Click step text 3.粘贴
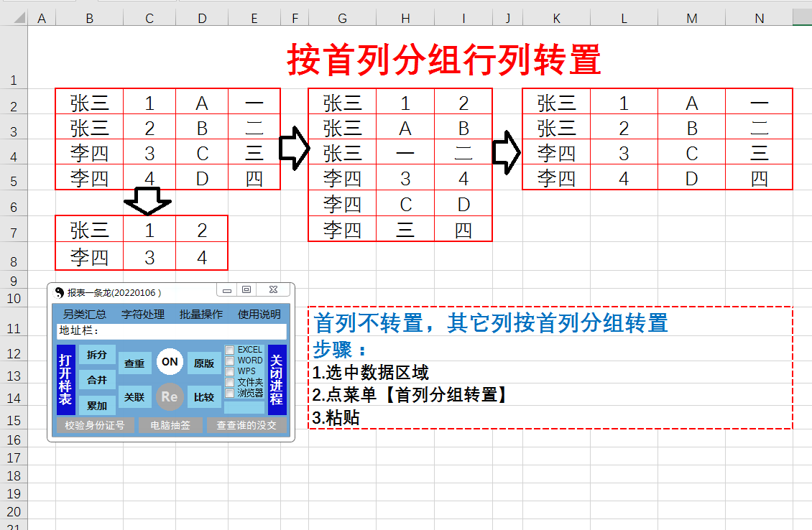The width and height of the screenshot is (812, 530). pos(336,418)
